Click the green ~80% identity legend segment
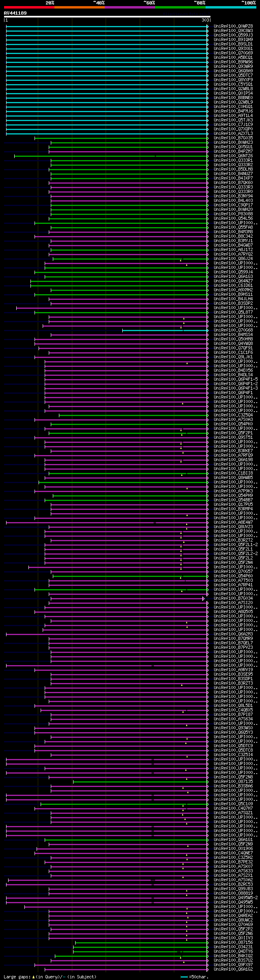 (x=180, y=7)
